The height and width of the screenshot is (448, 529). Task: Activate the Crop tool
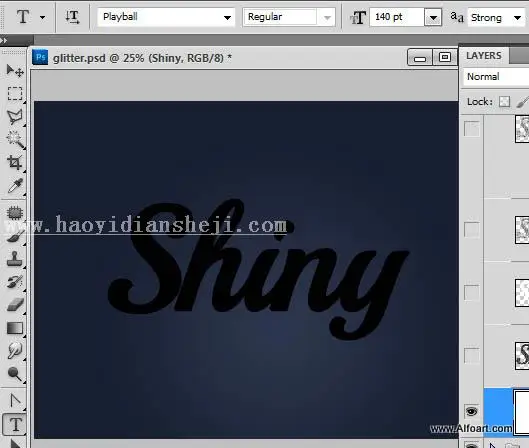[15, 162]
